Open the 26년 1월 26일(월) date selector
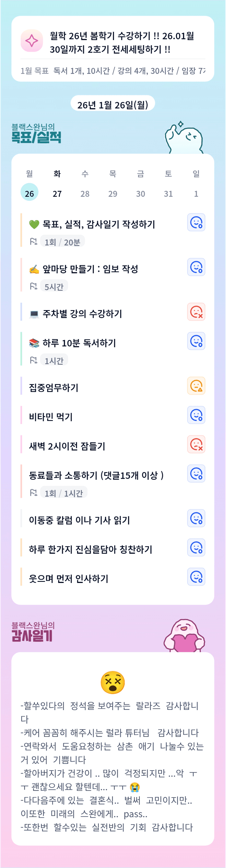 coord(113,104)
